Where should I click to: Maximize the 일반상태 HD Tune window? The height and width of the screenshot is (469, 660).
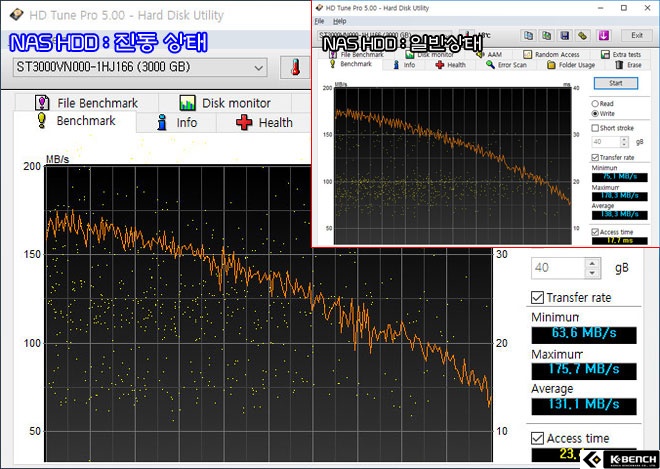[624, 8]
